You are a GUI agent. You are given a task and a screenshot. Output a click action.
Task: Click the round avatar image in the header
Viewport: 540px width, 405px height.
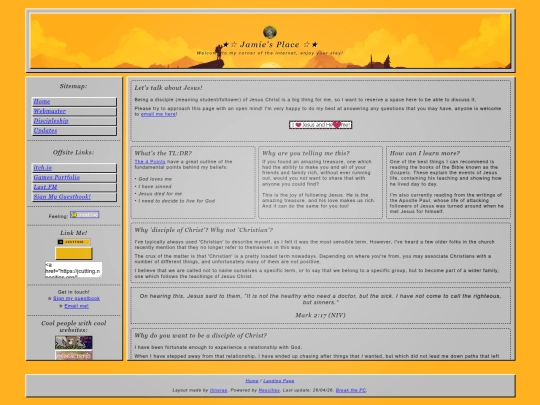[270, 32]
